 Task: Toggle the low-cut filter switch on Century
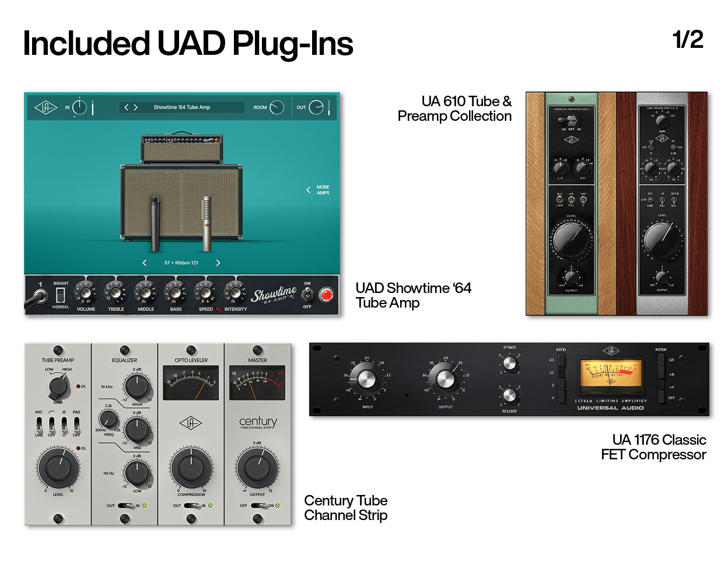click(52, 424)
